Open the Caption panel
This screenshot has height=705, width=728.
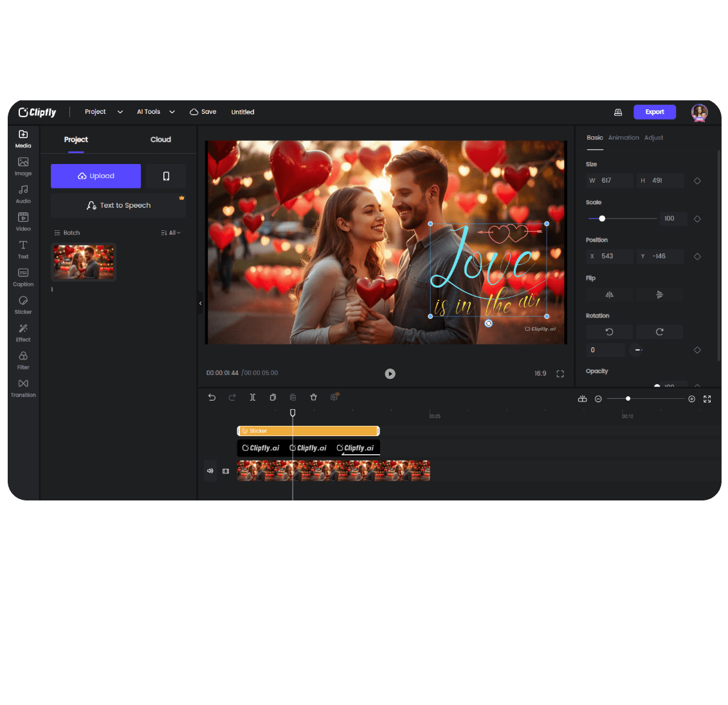(23, 277)
